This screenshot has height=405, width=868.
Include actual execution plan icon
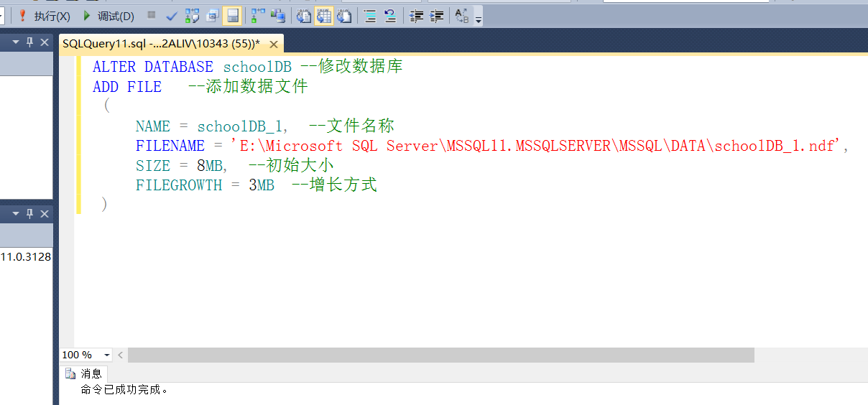click(x=258, y=16)
